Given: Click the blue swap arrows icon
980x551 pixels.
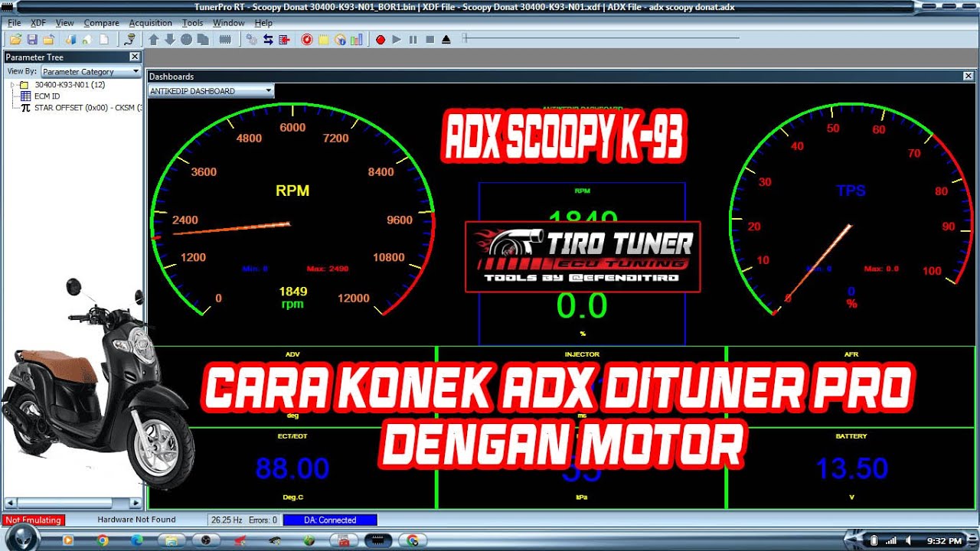Looking at the screenshot, I should [268, 39].
